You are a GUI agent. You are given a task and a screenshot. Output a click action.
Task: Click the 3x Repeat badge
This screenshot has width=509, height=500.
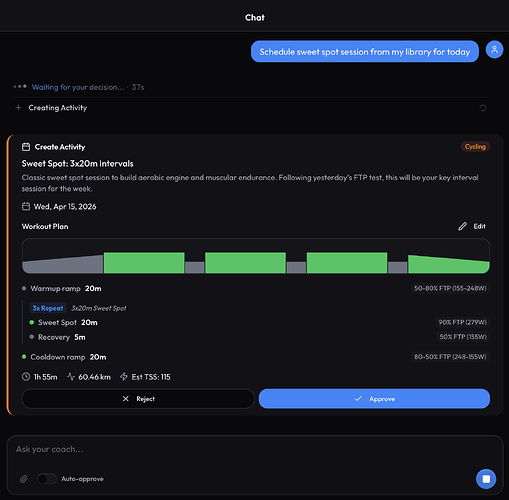coord(48,308)
